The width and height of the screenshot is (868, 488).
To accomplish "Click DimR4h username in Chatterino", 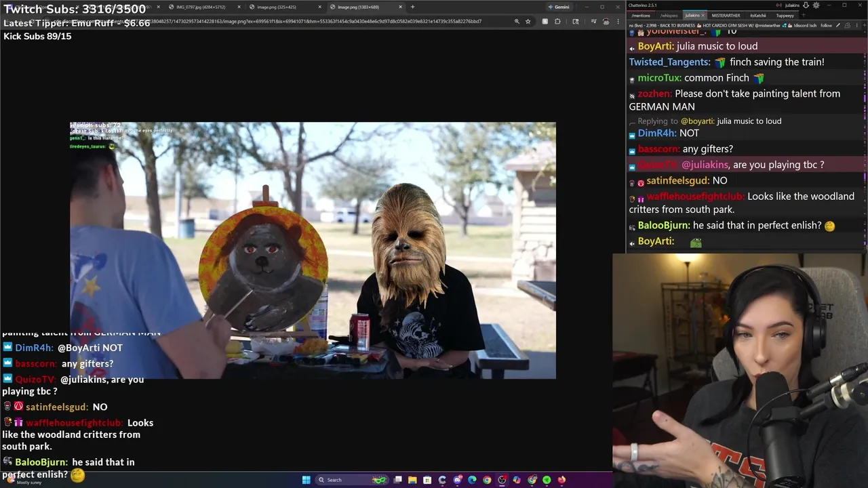I will click(656, 134).
